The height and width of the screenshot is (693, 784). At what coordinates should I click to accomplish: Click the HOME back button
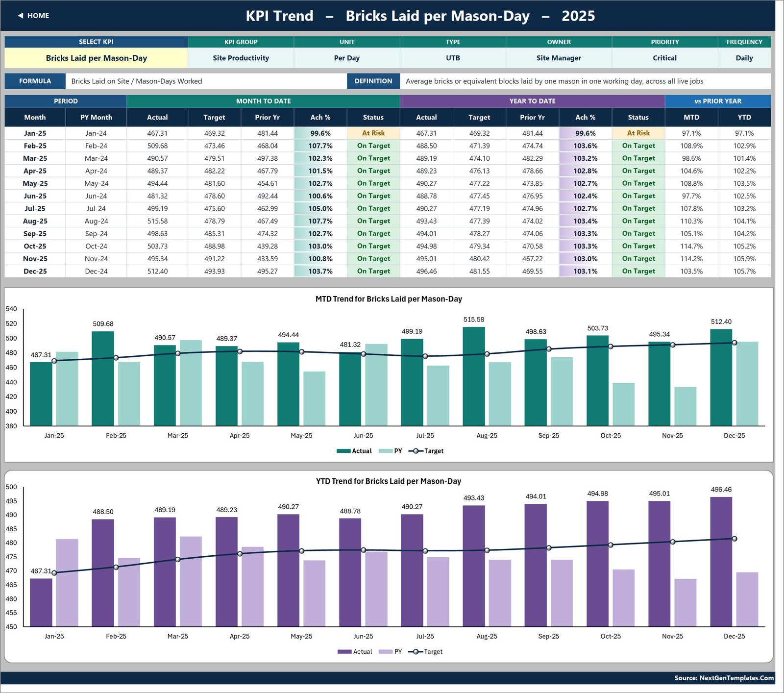[33, 16]
